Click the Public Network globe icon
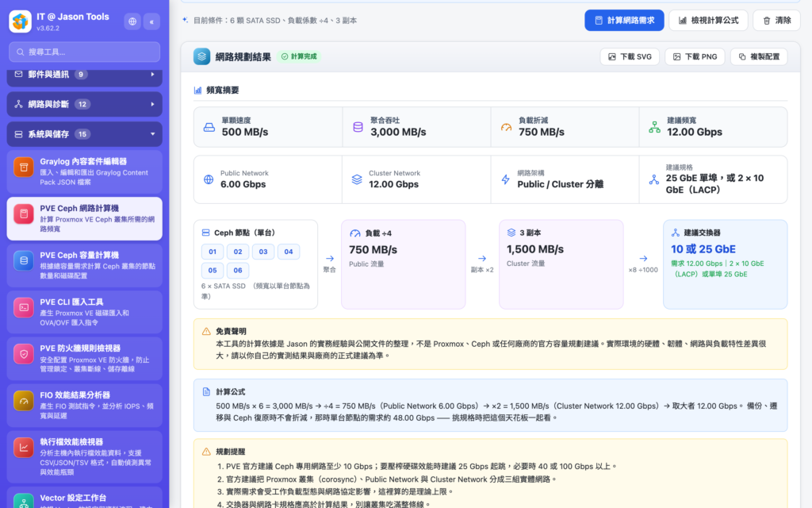This screenshot has height=508, width=812. 209,180
